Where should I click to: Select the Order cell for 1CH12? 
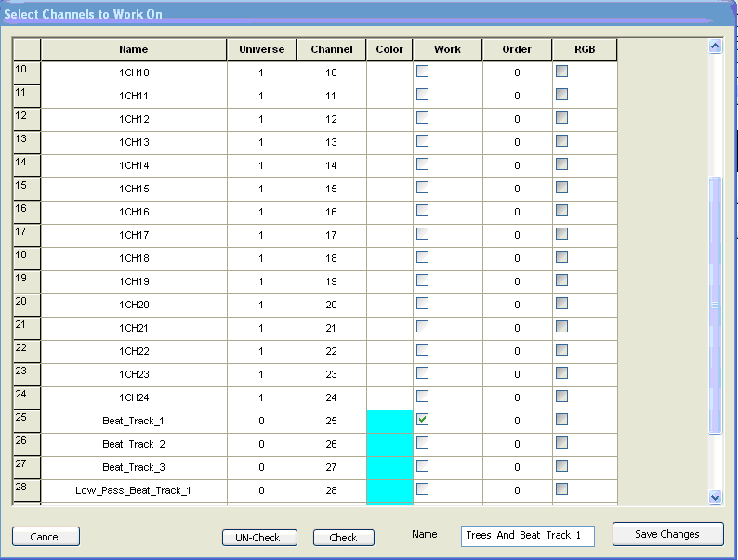coord(517,119)
